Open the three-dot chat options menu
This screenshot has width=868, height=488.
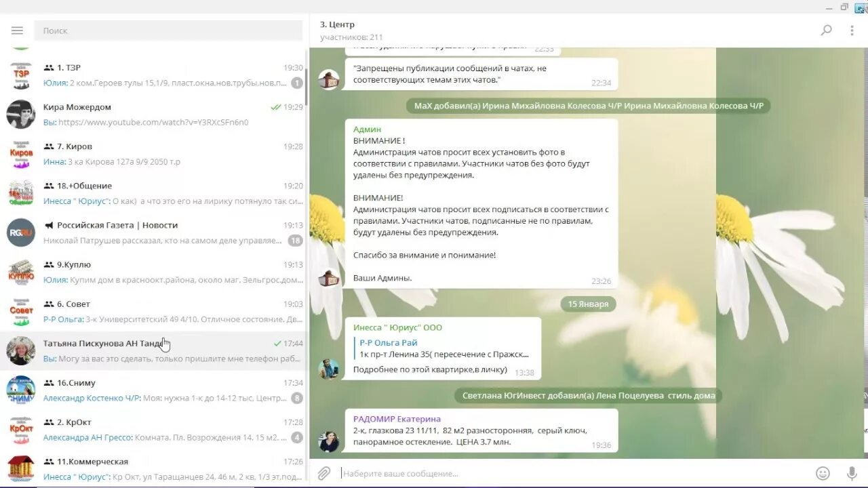852,30
